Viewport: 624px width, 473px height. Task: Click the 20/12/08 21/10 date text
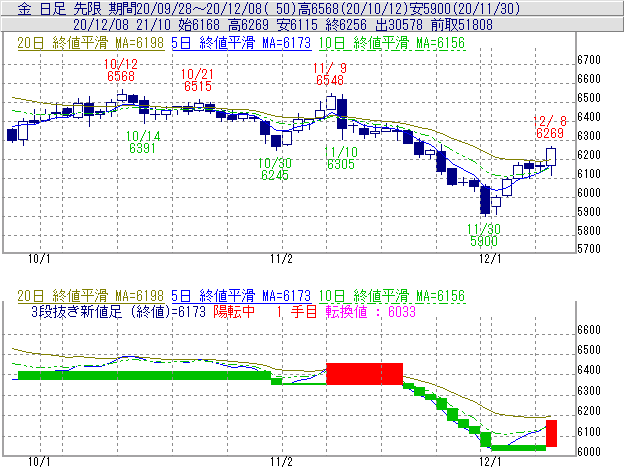coord(122,25)
